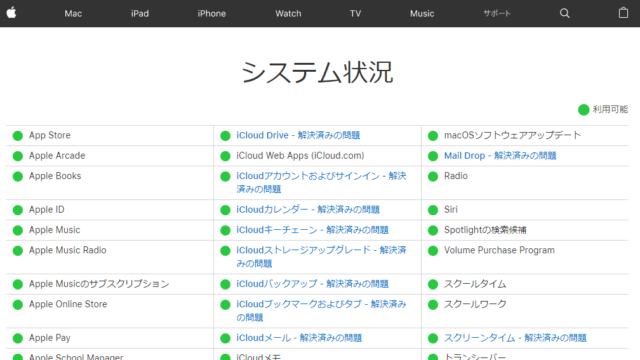Open iCloudカレンダー - 解決済みの問題 link
This screenshot has height=360, width=640.
(308, 209)
